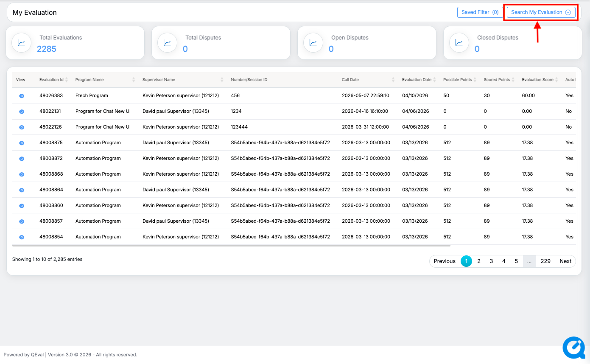This screenshot has width=590, height=364.
Task: Open the QEval chat widget icon
Action: pyautogui.click(x=573, y=348)
